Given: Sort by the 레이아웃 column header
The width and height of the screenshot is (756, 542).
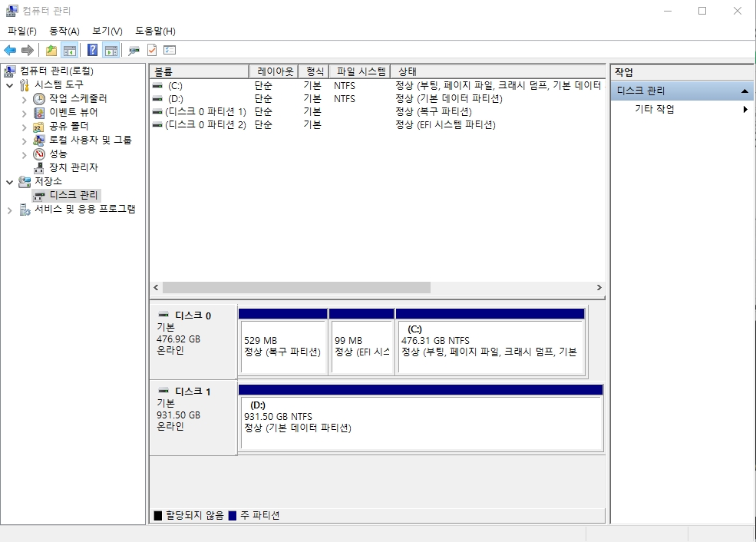Looking at the screenshot, I should (x=273, y=71).
